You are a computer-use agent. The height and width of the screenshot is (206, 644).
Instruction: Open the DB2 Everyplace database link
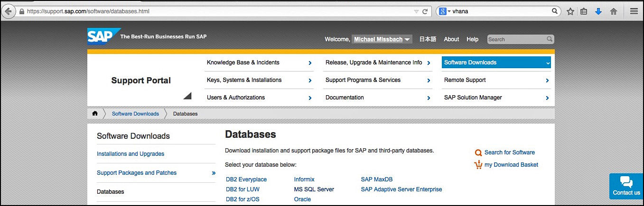click(246, 179)
